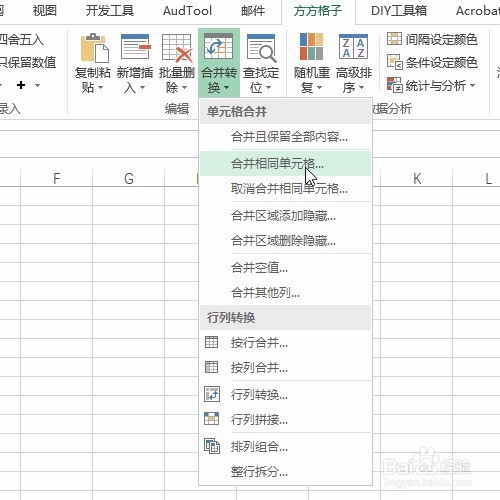Select 合并区域删除隐藏 menu entry
This screenshot has width=500, height=500.
click(x=285, y=241)
